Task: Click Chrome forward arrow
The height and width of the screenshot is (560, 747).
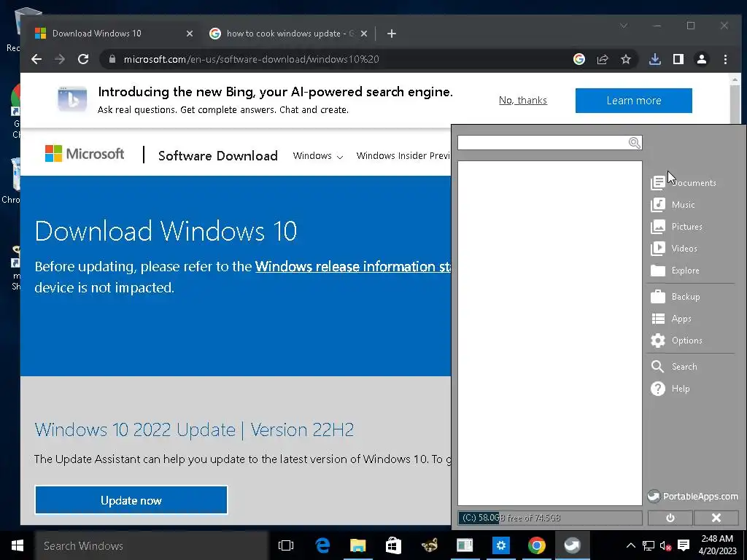Action: 60,59
